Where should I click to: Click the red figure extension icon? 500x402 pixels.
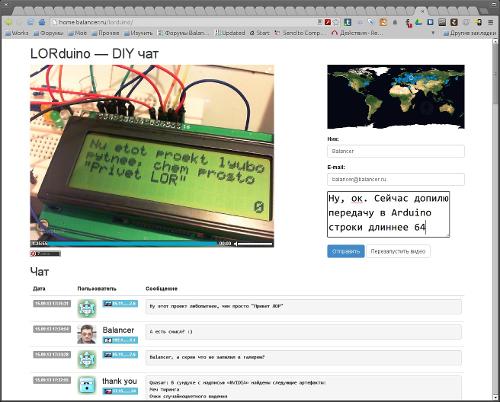click(x=408, y=23)
